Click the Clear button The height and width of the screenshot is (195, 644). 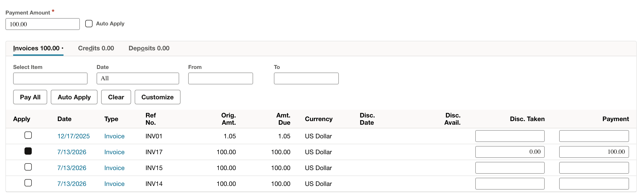pos(116,97)
